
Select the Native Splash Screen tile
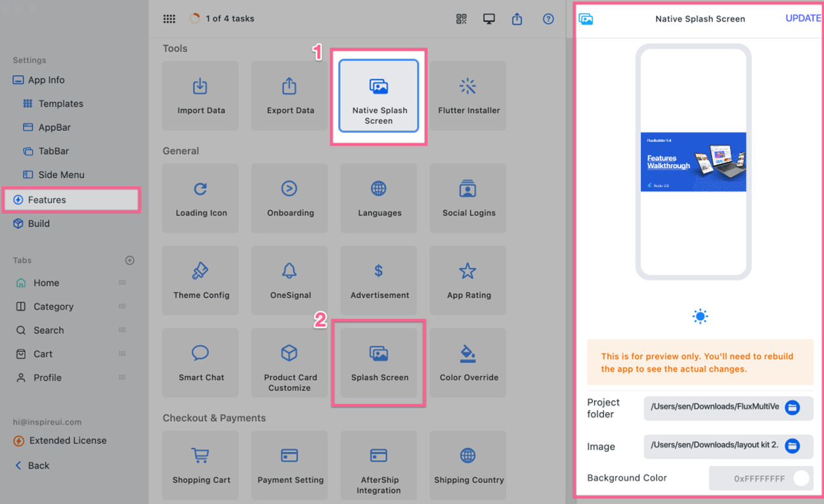pos(379,96)
